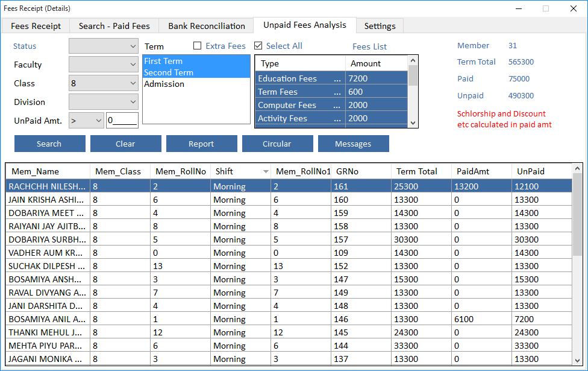588x371 pixels.
Task: Select Second Term in Term list
Action: click(196, 72)
